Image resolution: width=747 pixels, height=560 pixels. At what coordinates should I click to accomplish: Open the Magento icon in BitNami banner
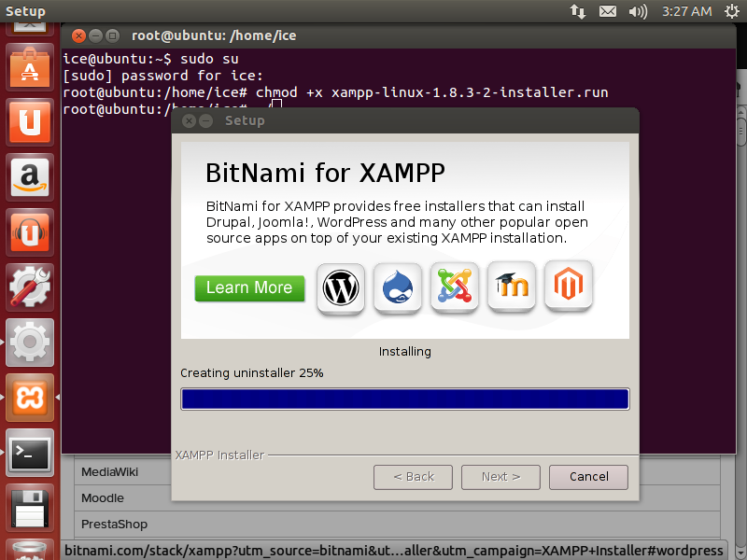coord(569,286)
